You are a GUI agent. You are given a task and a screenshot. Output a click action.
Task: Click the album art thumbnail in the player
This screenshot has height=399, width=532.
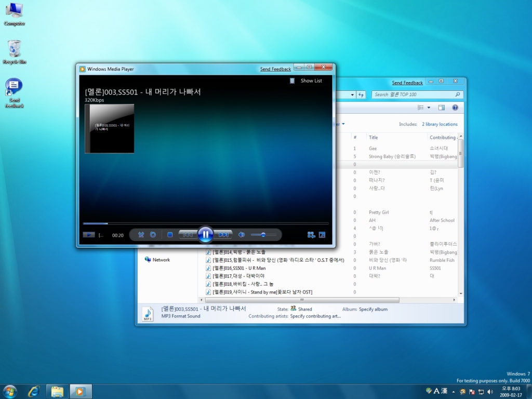pos(109,129)
